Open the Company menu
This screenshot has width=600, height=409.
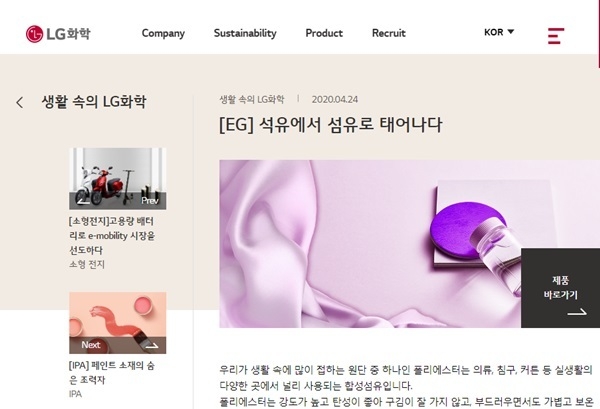point(163,33)
